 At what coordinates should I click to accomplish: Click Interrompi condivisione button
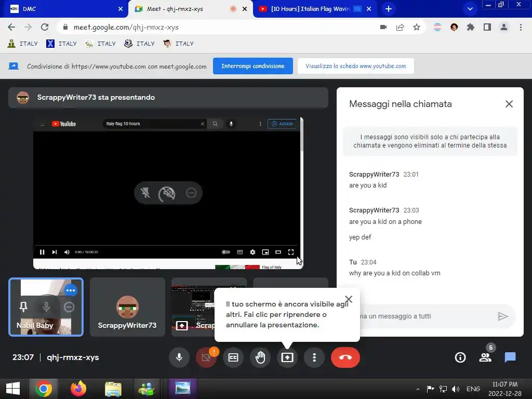pos(253,66)
